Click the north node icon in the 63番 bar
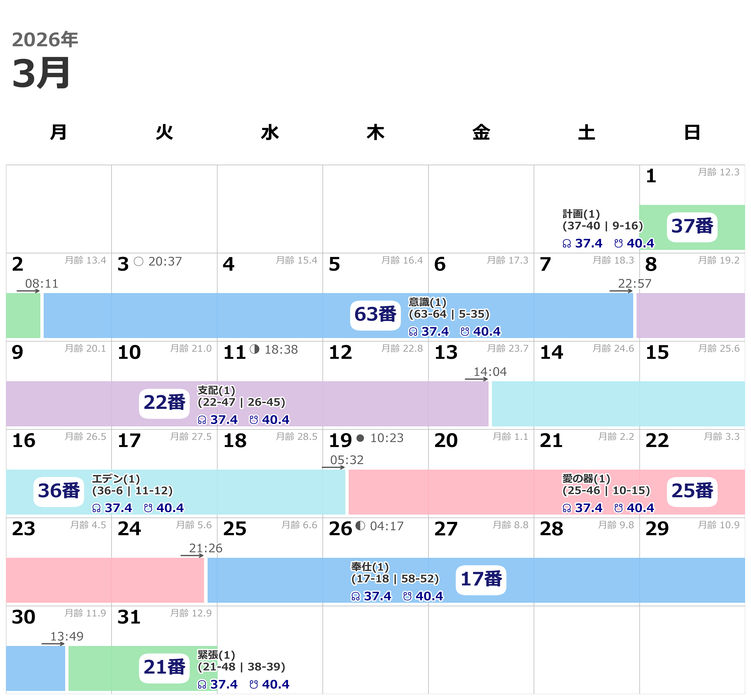The image size is (751, 700). click(x=413, y=332)
